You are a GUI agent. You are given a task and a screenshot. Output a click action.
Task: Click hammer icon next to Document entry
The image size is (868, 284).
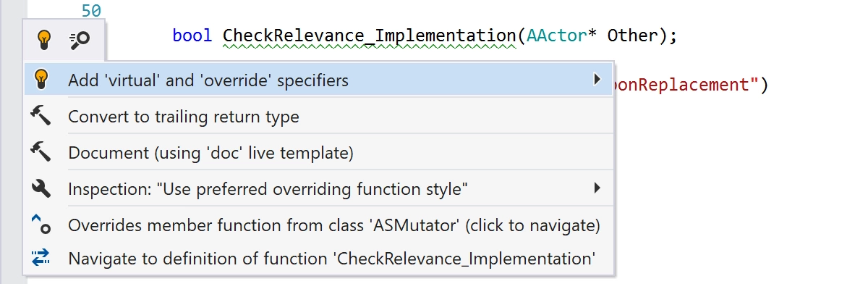tap(41, 152)
